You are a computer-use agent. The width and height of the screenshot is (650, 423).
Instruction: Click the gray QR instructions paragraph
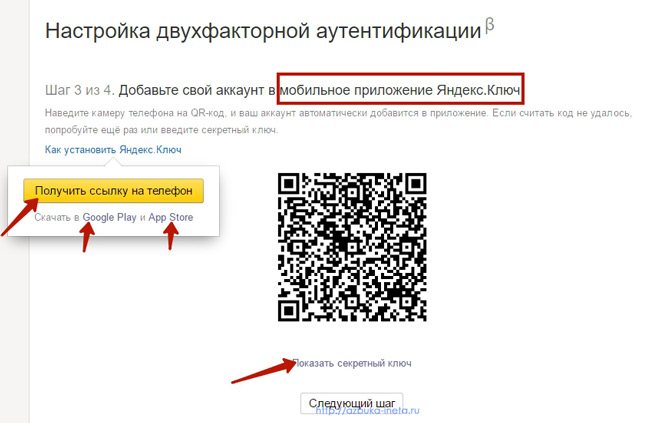(x=338, y=121)
